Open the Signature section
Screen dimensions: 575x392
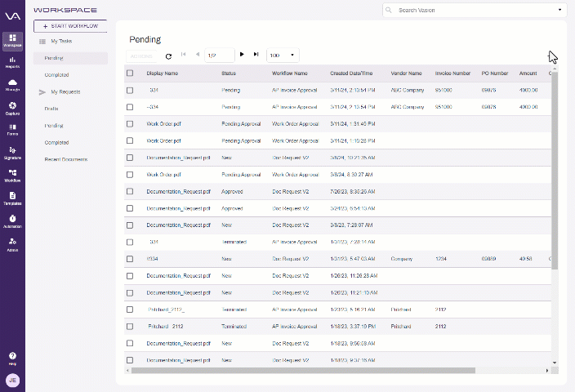12,153
